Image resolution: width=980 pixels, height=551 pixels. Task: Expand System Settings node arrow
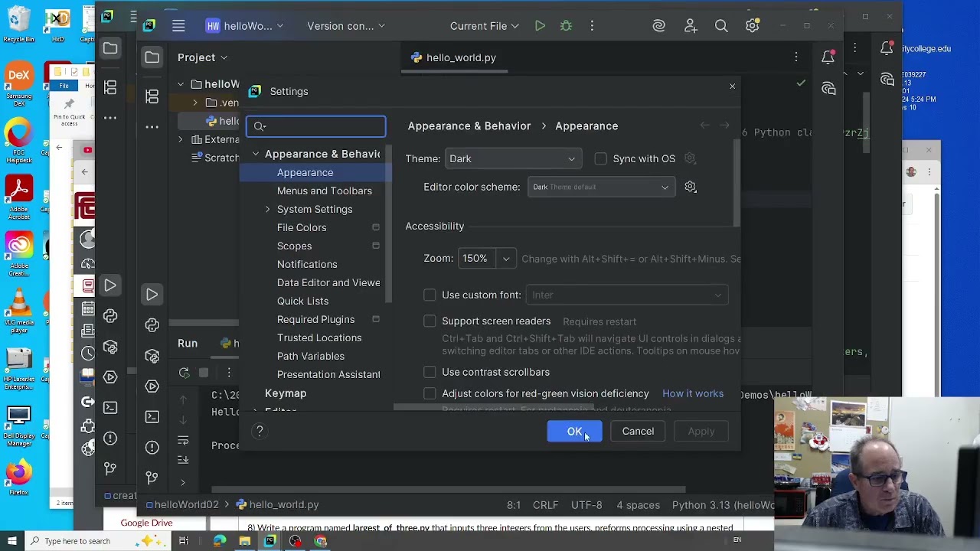pyautogui.click(x=268, y=209)
